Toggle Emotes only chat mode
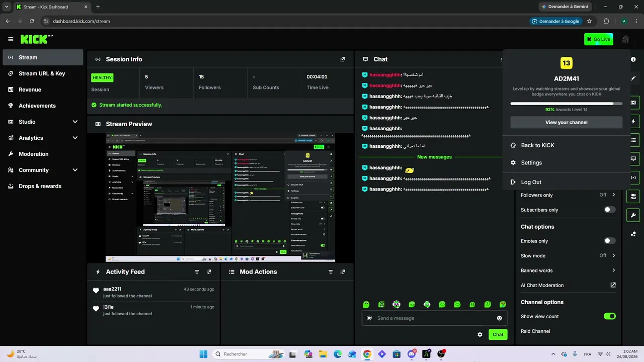Image resolution: width=644 pixels, height=362 pixels. [x=609, y=241]
